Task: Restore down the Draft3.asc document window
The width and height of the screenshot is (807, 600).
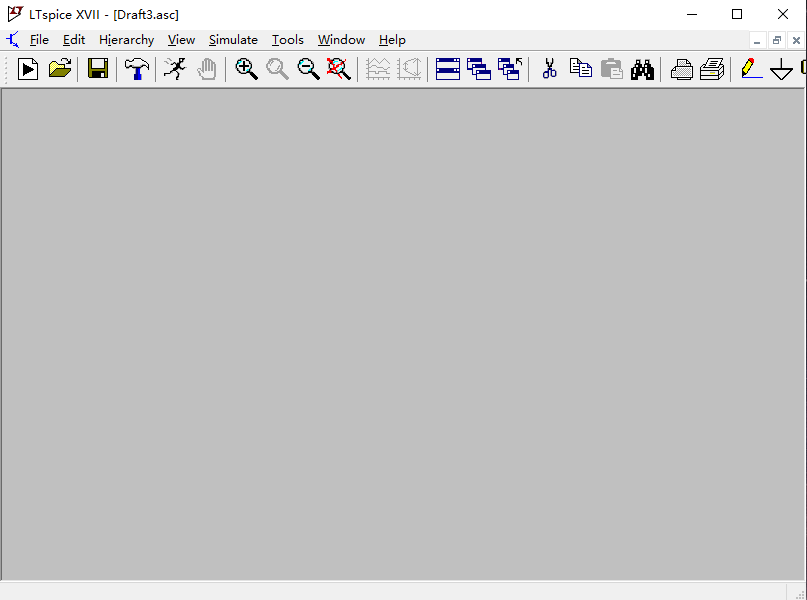Action: (777, 40)
